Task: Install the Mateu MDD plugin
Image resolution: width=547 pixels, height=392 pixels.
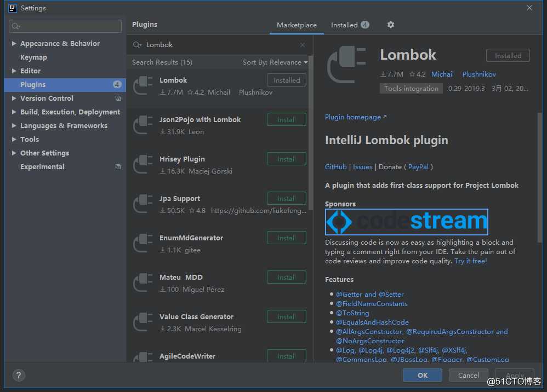Action: click(287, 278)
